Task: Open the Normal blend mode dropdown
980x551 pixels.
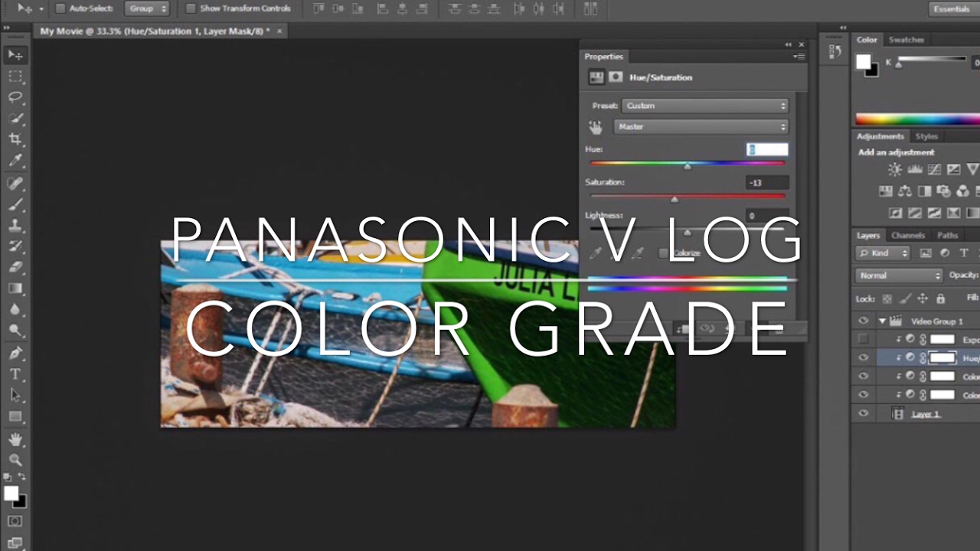Action: point(900,275)
